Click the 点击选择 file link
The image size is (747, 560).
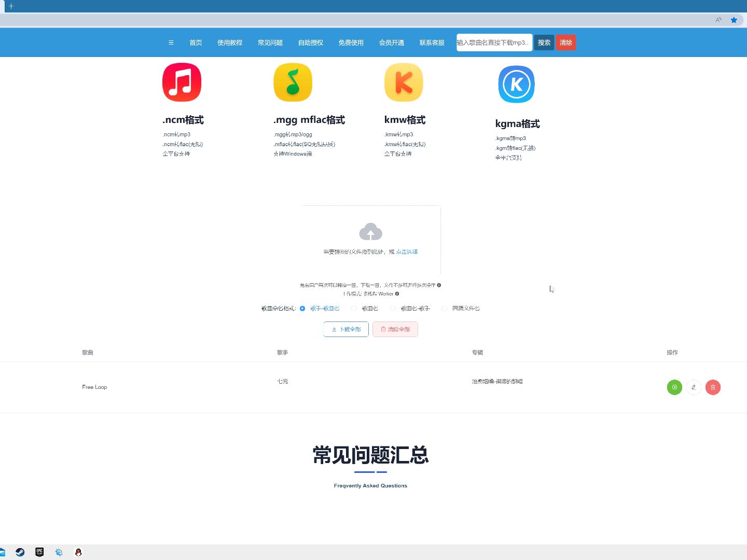(407, 252)
